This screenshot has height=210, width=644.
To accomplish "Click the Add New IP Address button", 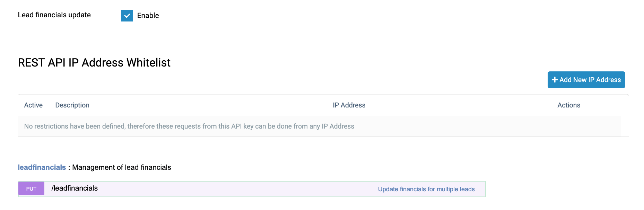I will click(586, 80).
